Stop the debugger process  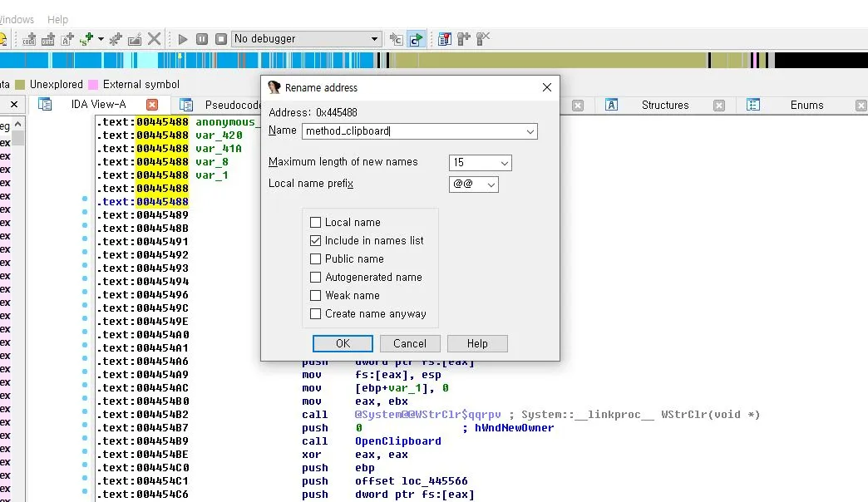pos(221,39)
